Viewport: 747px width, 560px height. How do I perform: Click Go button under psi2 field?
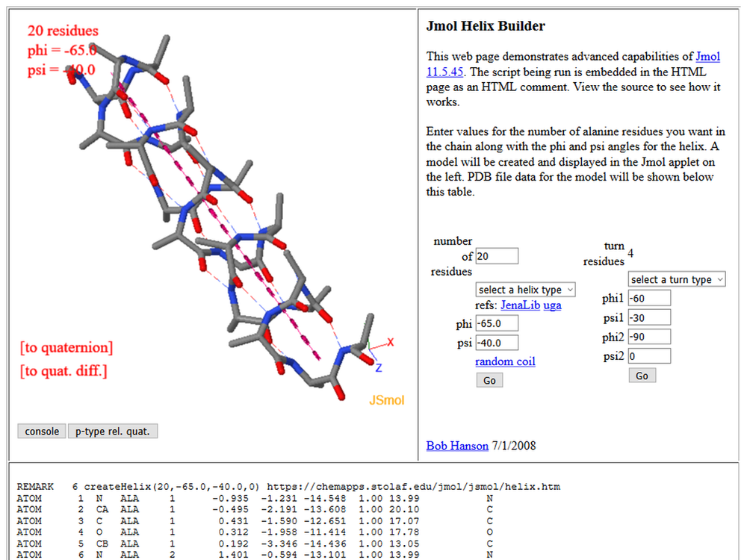click(642, 376)
